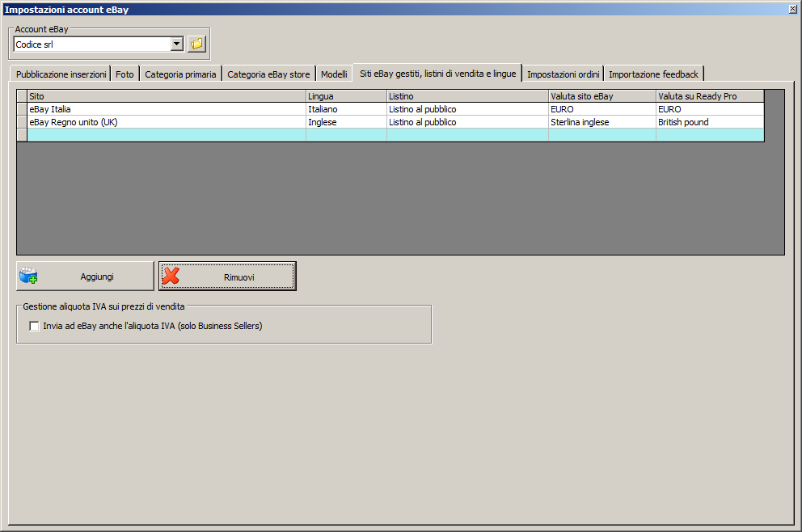Click Listino al pubblico in eBay Italia row
Image resolution: width=802 pixels, height=532 pixels.
(467, 109)
